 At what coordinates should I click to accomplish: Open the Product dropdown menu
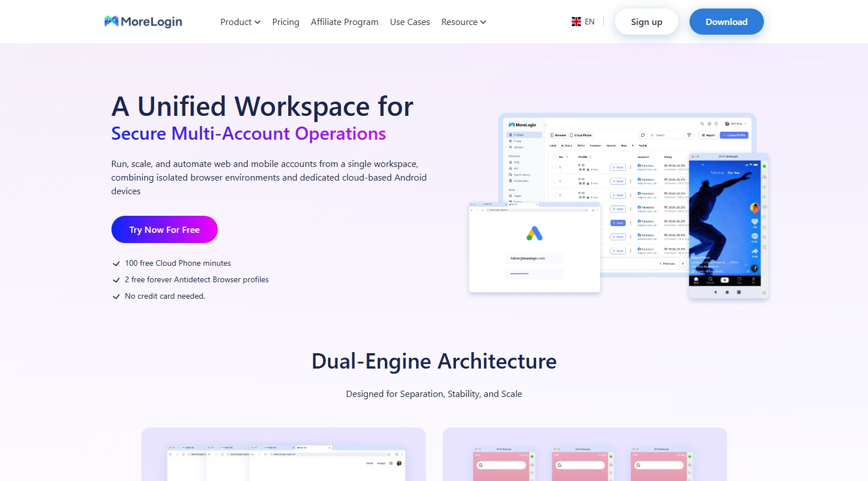[x=240, y=22]
